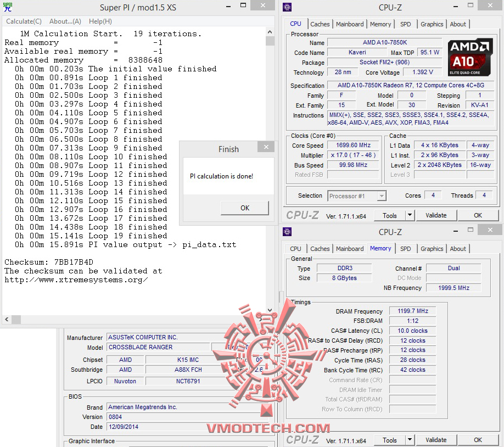
Task: Click the AMD A10-7850K name field
Action: click(385, 42)
